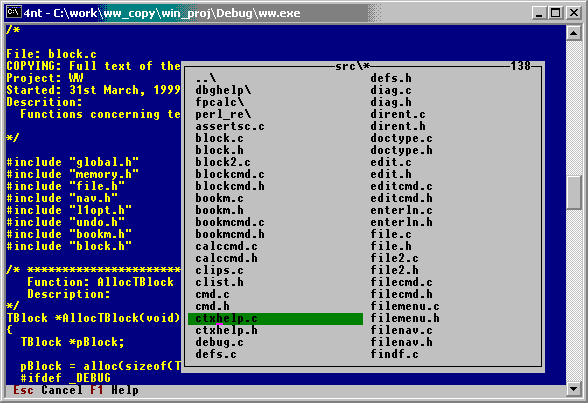Select calccmd.c in the file list
Image resolution: width=588 pixels, height=403 pixels.
point(226,246)
